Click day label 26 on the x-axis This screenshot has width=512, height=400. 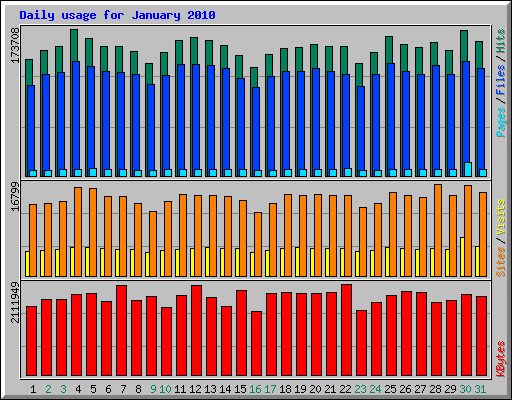tap(405, 389)
